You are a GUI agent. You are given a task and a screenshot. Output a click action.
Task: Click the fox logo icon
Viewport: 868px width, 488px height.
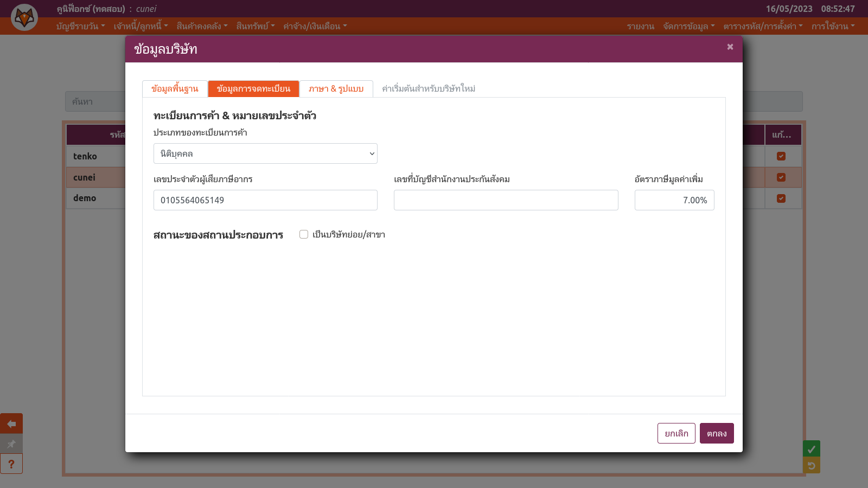(24, 17)
